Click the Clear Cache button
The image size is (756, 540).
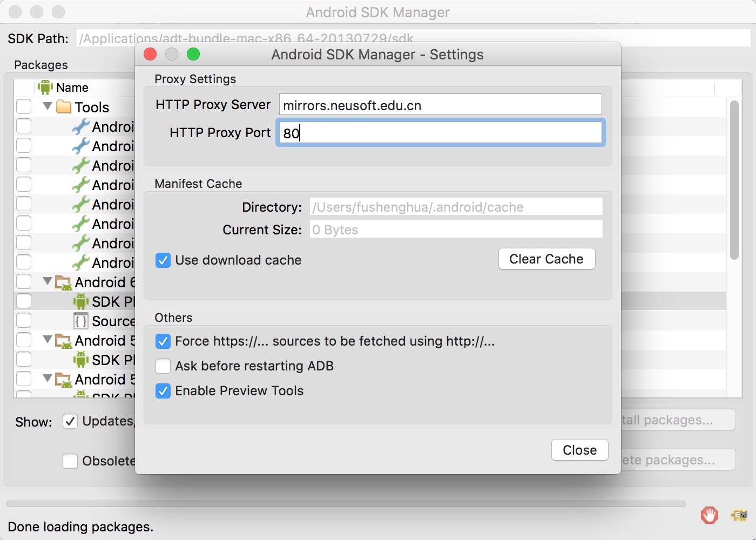coord(546,259)
